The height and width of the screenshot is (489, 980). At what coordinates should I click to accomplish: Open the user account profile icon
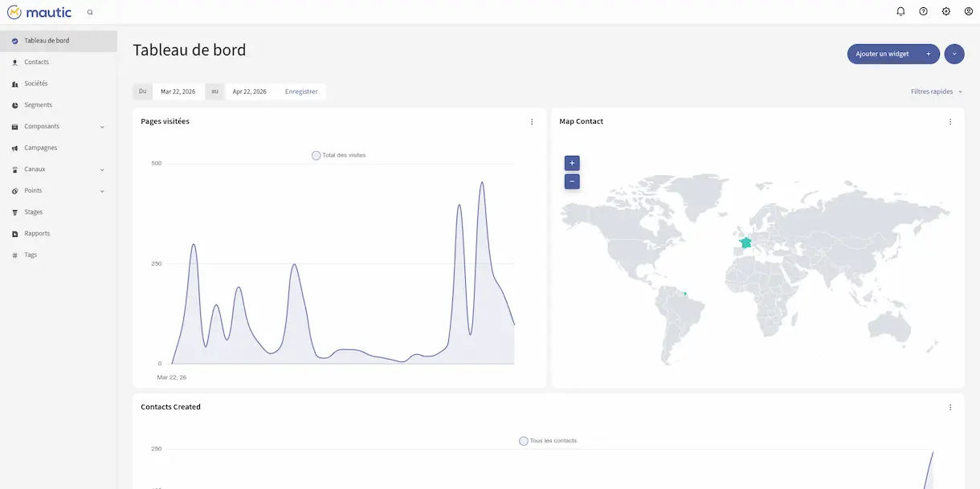click(x=968, y=11)
